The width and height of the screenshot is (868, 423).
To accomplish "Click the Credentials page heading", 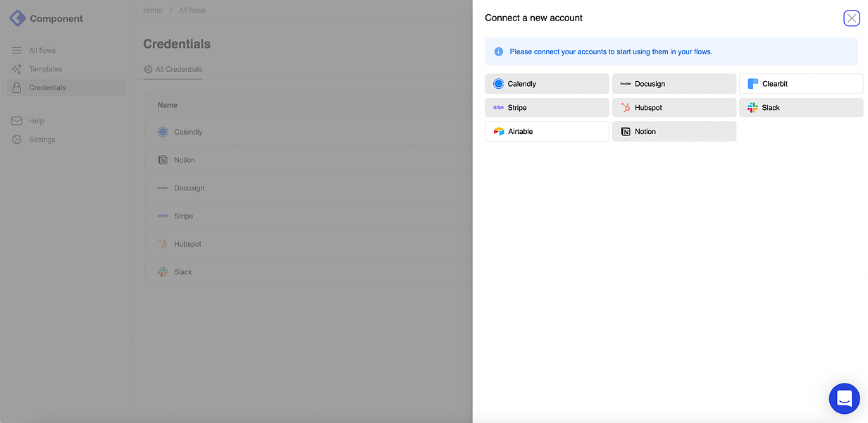I will click(177, 44).
